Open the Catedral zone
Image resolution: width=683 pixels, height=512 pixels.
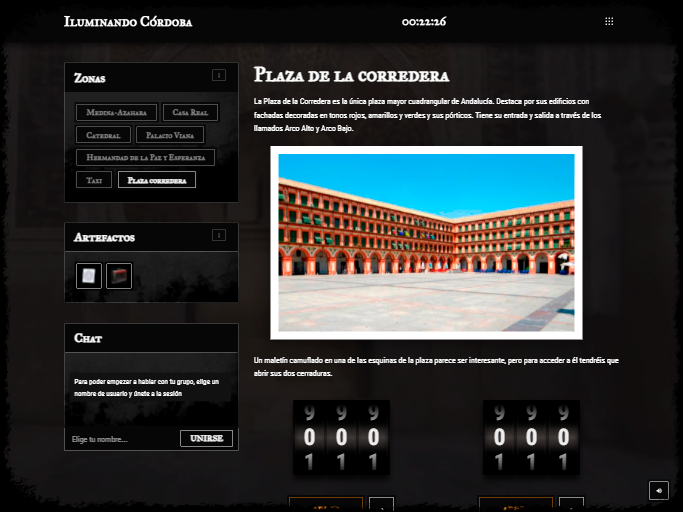point(103,135)
